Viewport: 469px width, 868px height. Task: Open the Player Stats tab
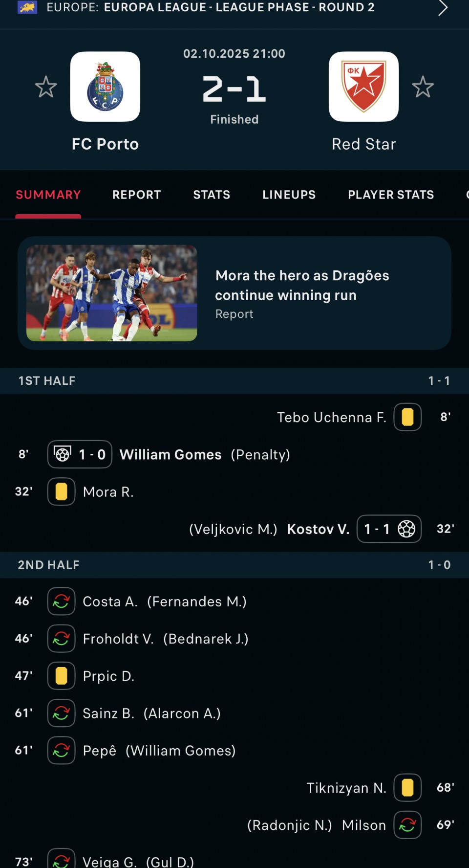(x=391, y=195)
